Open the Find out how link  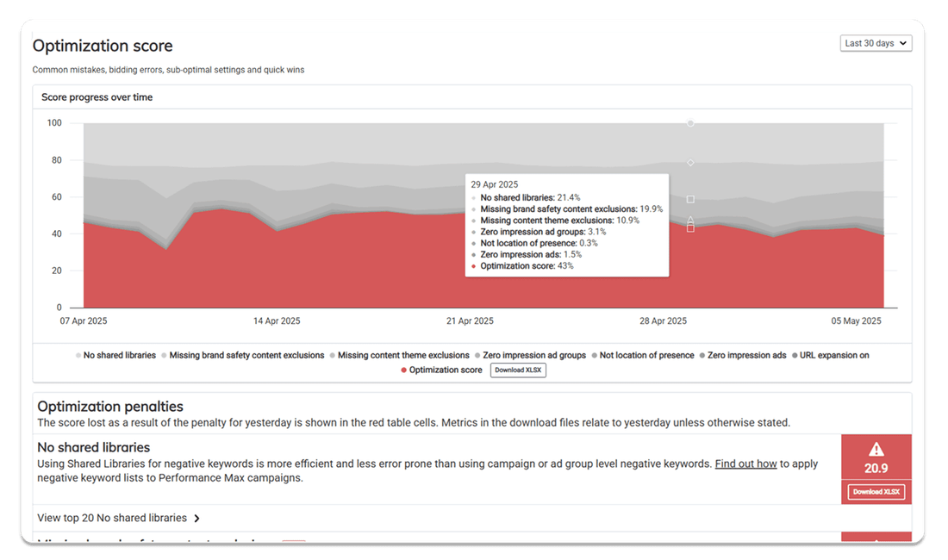[x=745, y=464]
